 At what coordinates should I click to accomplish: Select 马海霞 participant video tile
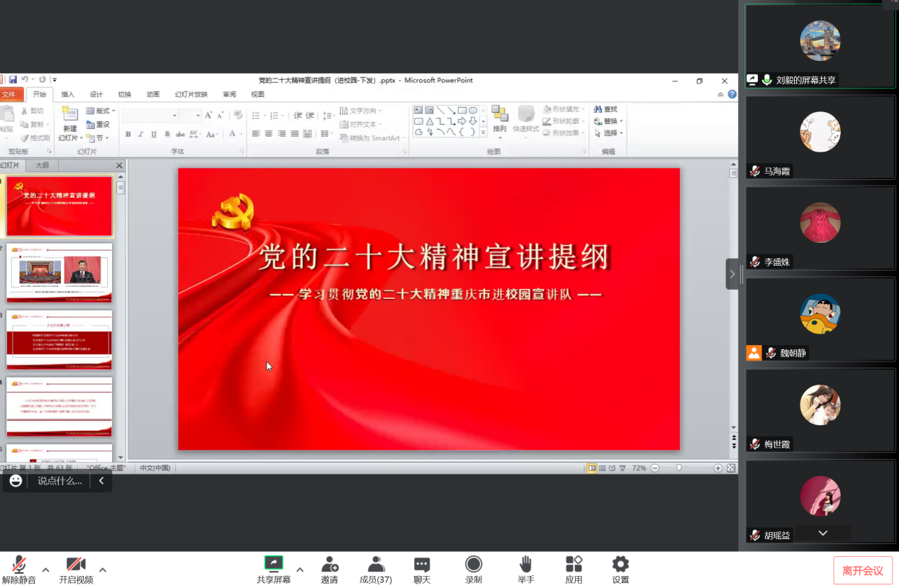point(820,137)
